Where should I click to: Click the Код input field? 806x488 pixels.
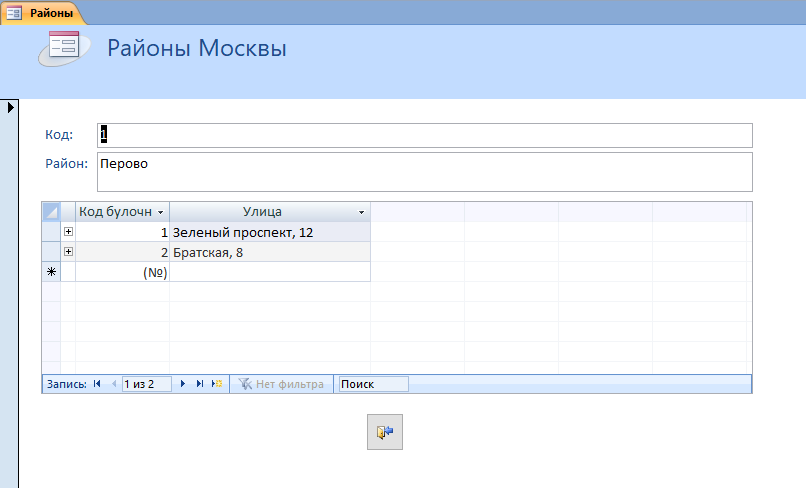[x=425, y=135]
